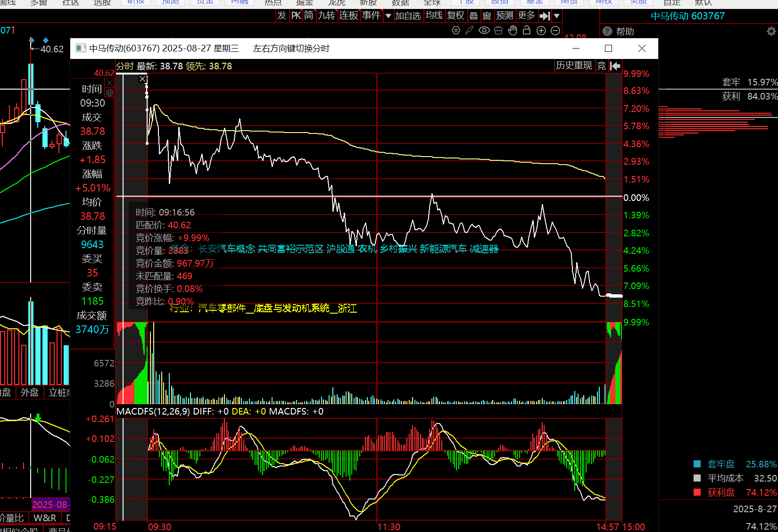The height and width of the screenshot is (532, 778).
Task: Click the skip-to-end arrow icon in toolbar
Action: (545, 16)
